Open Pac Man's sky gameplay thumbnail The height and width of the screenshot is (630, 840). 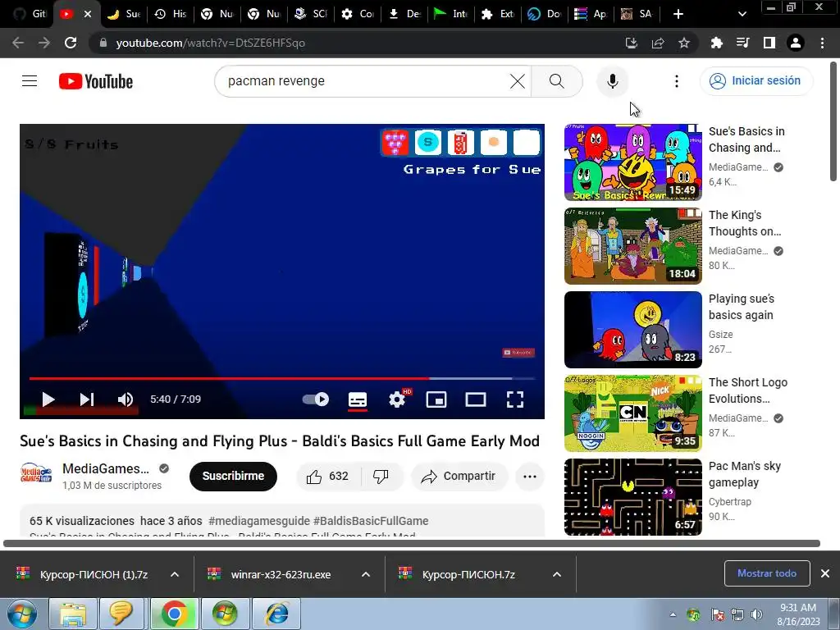[632, 496]
